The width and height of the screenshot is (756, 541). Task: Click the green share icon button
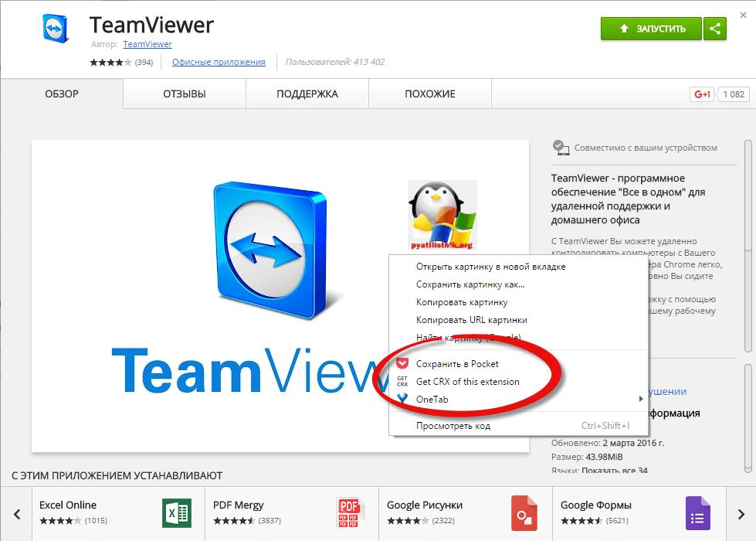click(x=715, y=29)
